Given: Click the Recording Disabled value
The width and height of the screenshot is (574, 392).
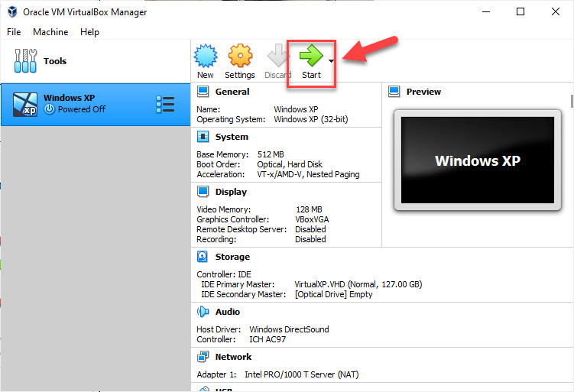Looking at the screenshot, I should coord(310,239).
